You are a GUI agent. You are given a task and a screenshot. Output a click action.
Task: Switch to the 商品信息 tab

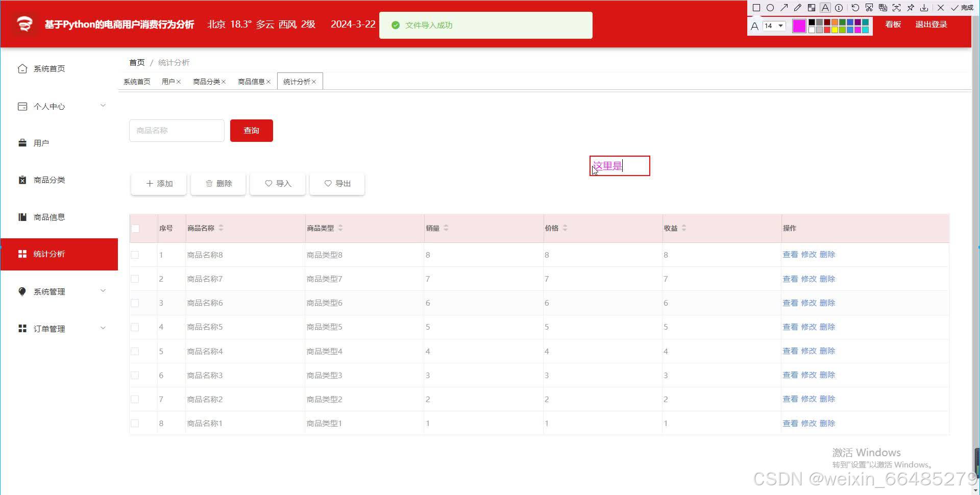click(x=251, y=82)
